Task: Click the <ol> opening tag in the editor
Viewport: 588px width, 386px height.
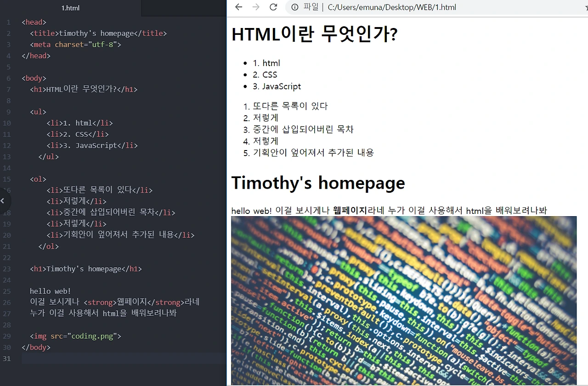Action: pyautogui.click(x=38, y=179)
